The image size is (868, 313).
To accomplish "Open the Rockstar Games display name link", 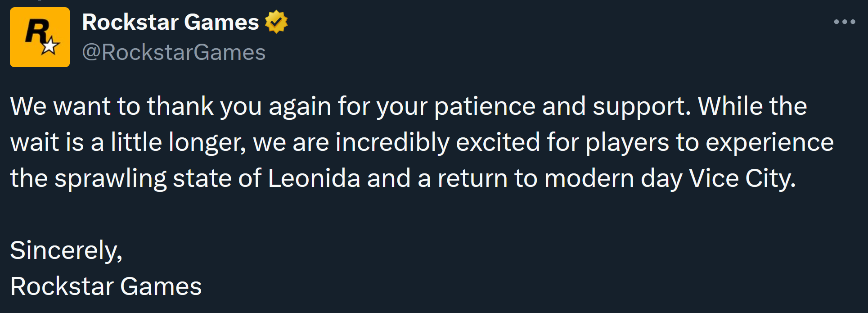I will click(x=171, y=22).
